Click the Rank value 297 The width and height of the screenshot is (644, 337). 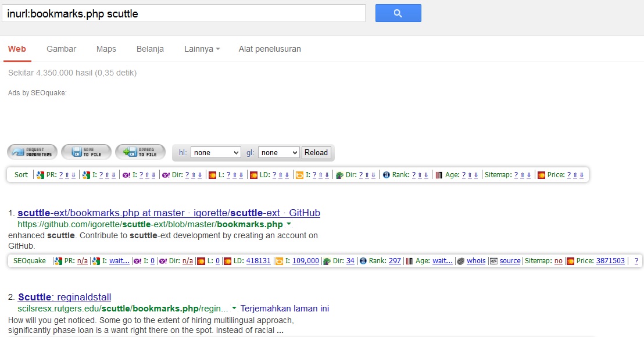[x=395, y=261]
